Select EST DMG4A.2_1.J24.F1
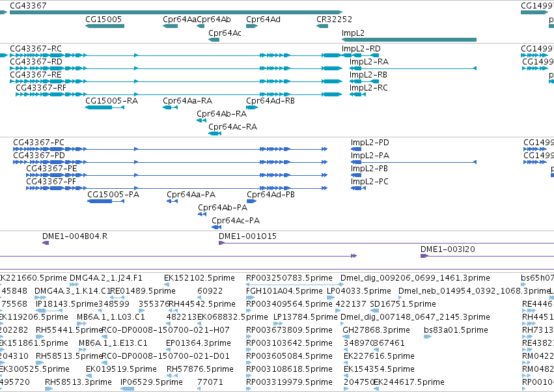 [x=106, y=278]
